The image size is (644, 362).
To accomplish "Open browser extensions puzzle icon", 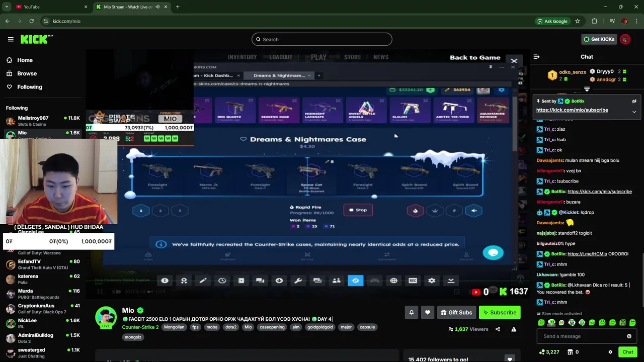I will coord(595,21).
